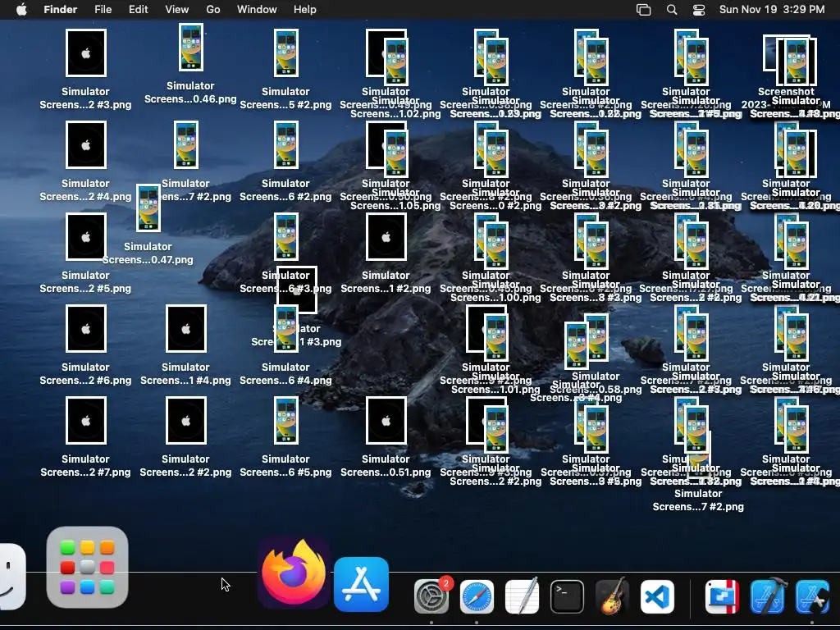This screenshot has height=630, width=840.
Task: Launch GarageBand from the Dock
Action: click(612, 596)
